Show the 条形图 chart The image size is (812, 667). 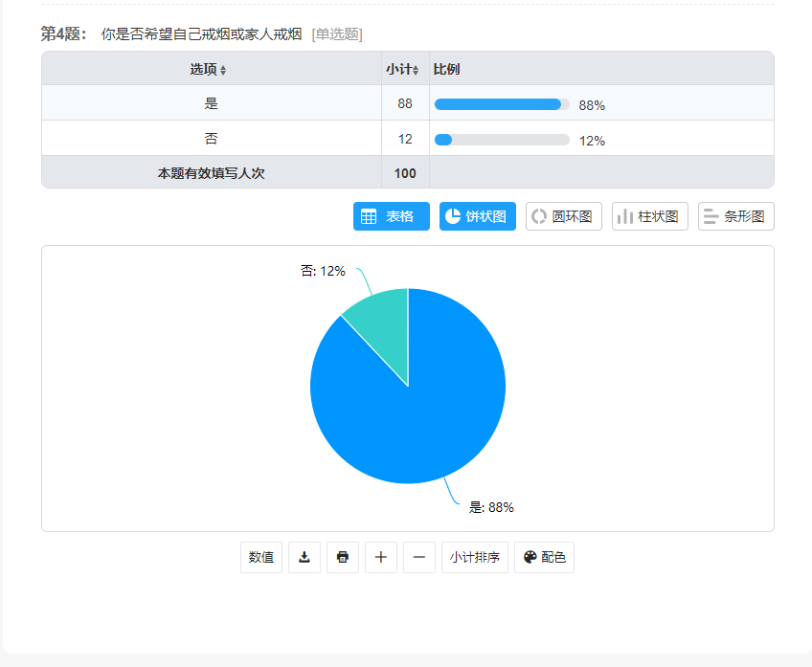point(735,216)
